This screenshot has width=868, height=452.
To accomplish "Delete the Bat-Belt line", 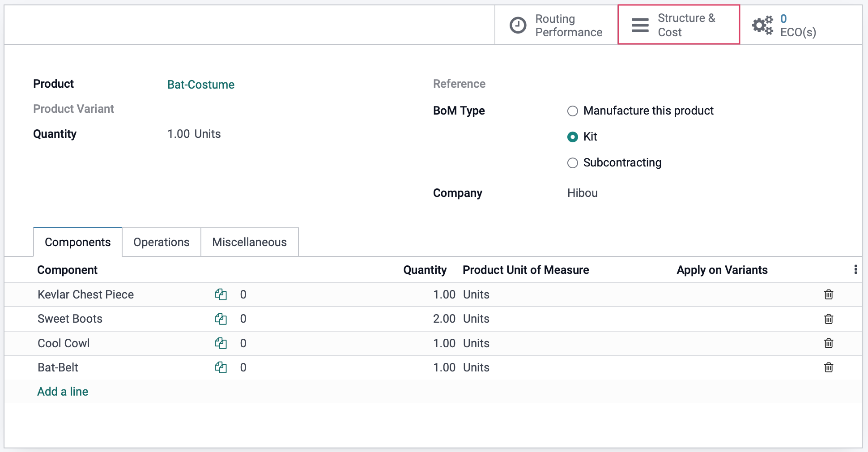I will pos(829,367).
